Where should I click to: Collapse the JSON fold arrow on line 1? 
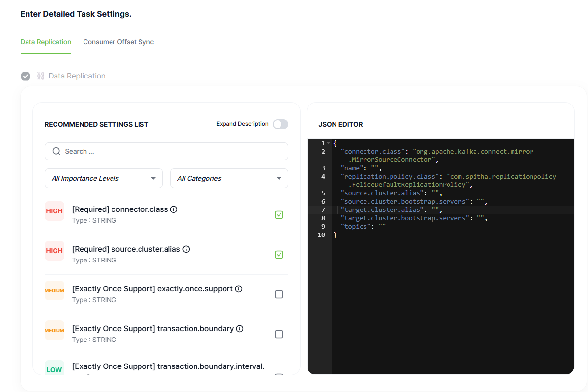328,143
